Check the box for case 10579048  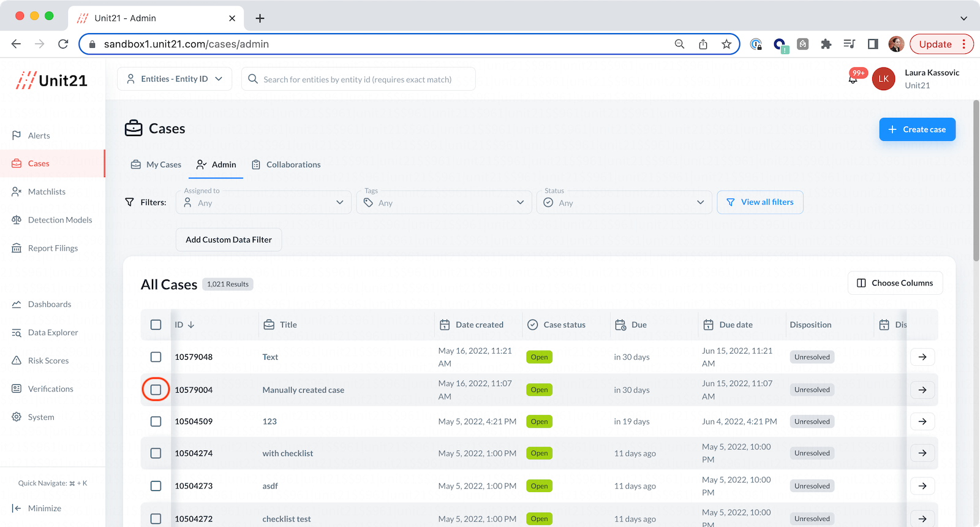(156, 357)
